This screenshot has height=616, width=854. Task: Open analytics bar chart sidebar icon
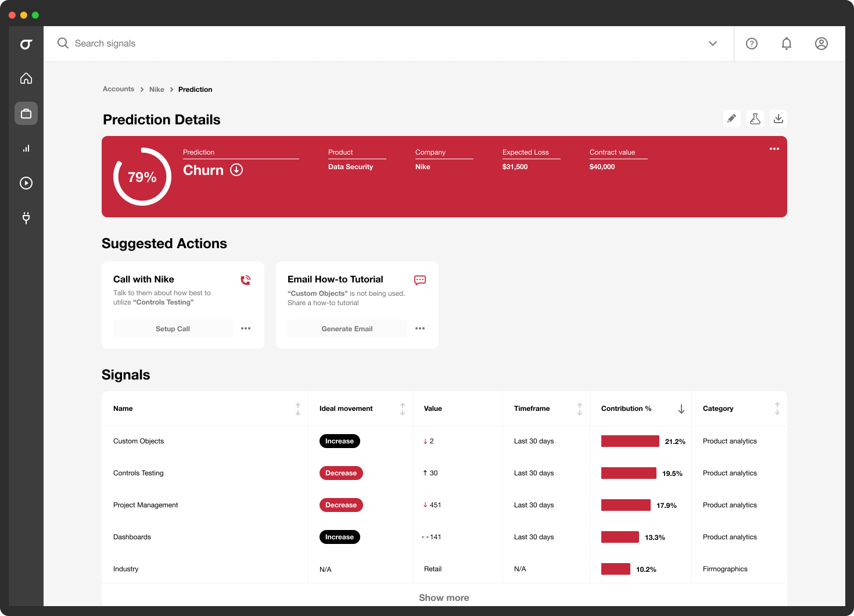pyautogui.click(x=26, y=148)
